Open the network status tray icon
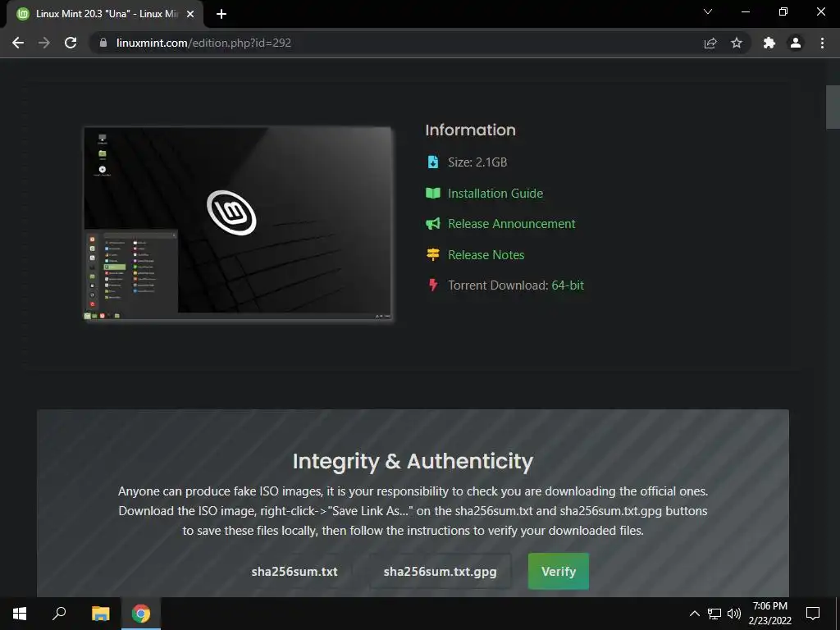The height and width of the screenshot is (630, 840). tap(714, 614)
